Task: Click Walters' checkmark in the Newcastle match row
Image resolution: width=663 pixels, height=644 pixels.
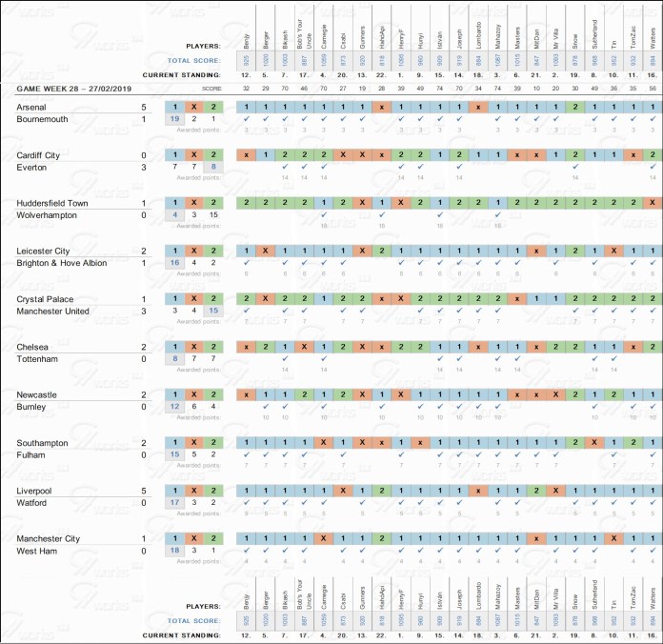Action: point(652,407)
